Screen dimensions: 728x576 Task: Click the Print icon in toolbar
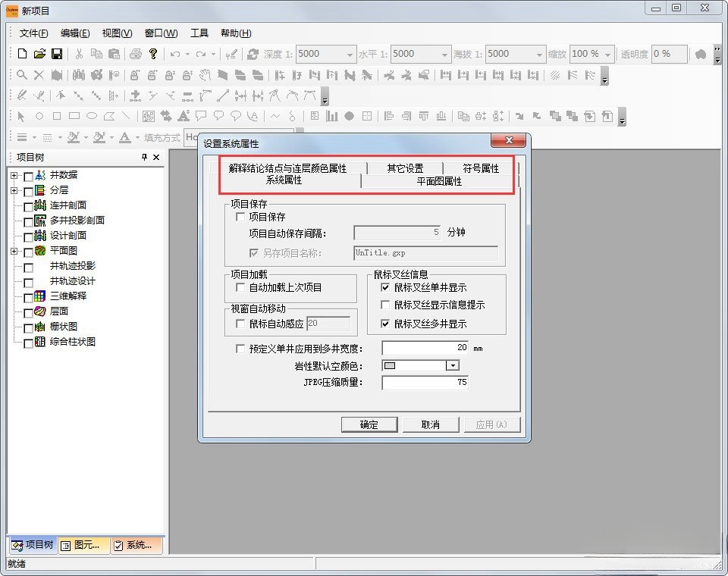(135, 54)
